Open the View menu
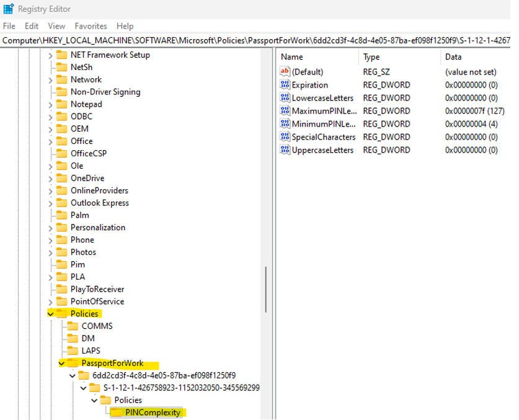Image resolution: width=519 pixels, height=420 pixels. pyautogui.click(x=56, y=26)
